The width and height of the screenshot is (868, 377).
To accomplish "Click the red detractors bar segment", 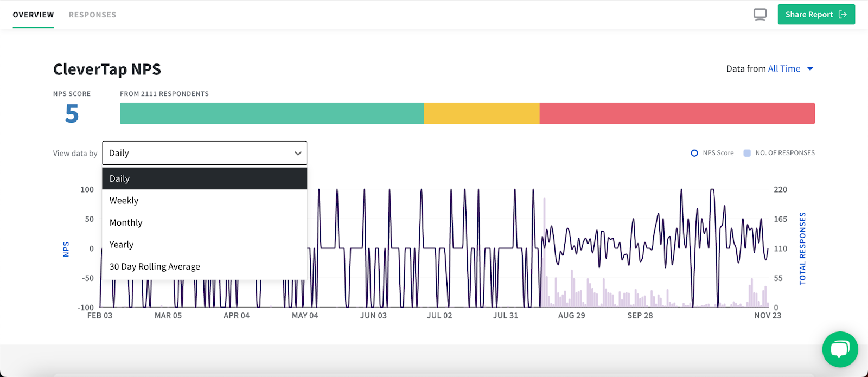I will tap(677, 113).
